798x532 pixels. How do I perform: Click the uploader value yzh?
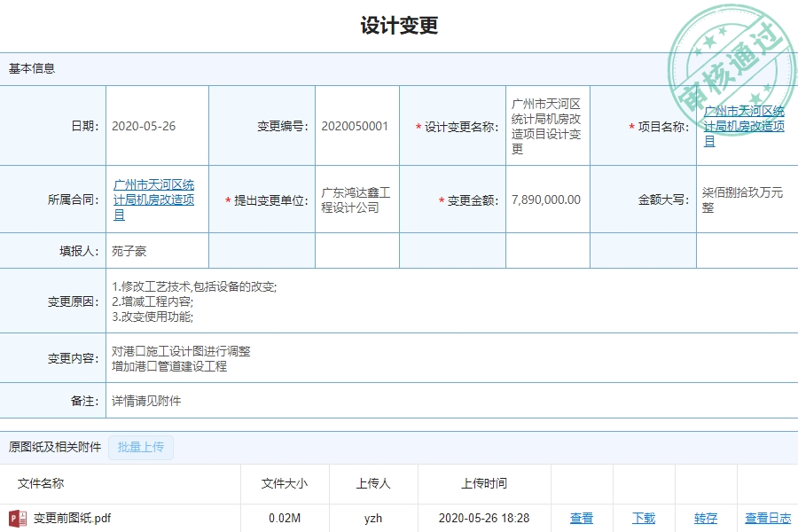coord(373,518)
